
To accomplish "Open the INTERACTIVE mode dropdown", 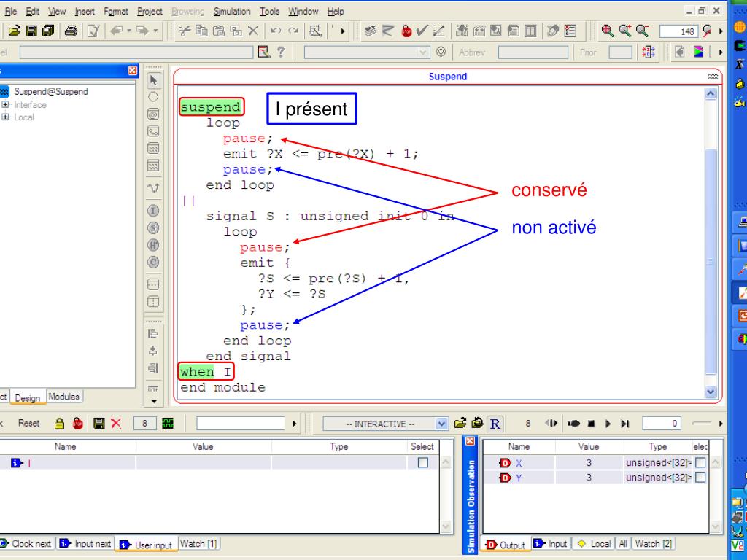I will coord(441,424).
